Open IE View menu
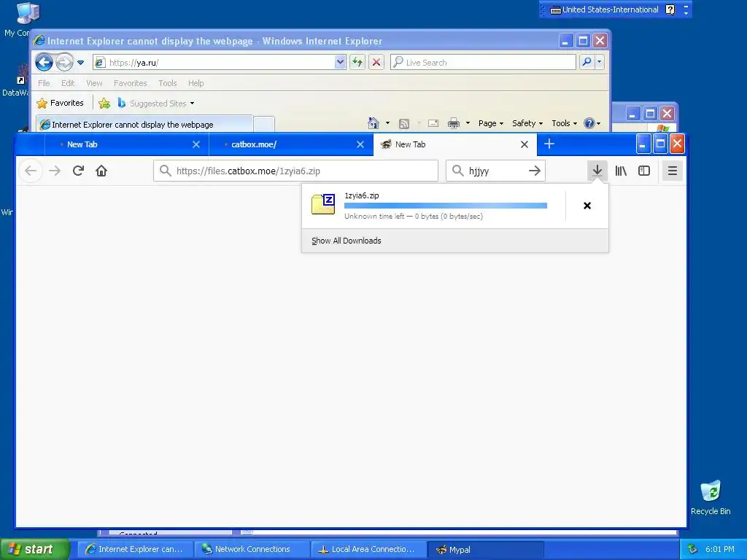Screen dimensions: 747x560 coord(94,83)
